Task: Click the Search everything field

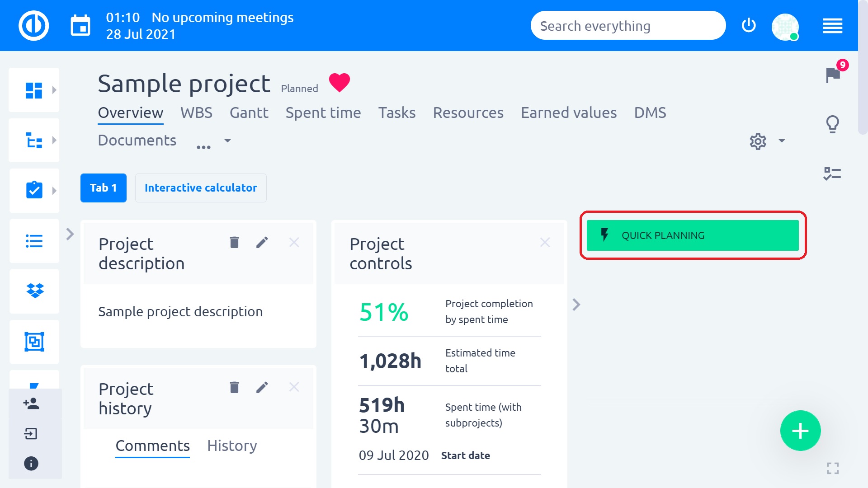Action: (x=627, y=26)
